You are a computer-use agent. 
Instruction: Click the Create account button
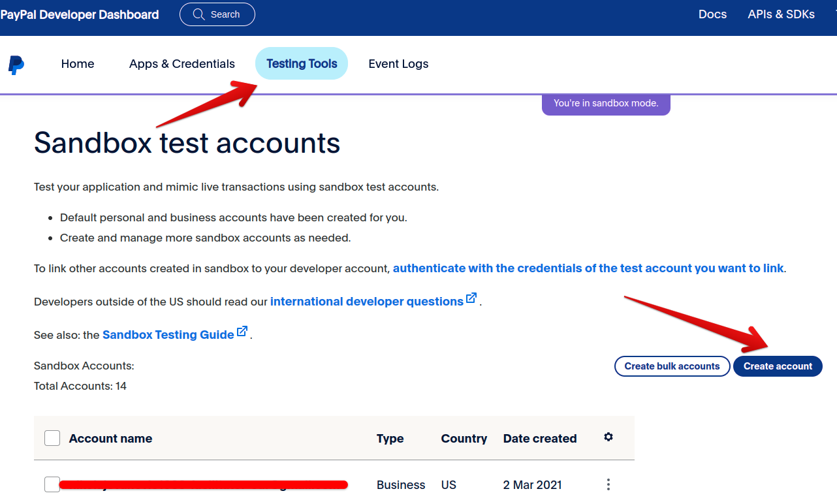pyautogui.click(x=778, y=366)
